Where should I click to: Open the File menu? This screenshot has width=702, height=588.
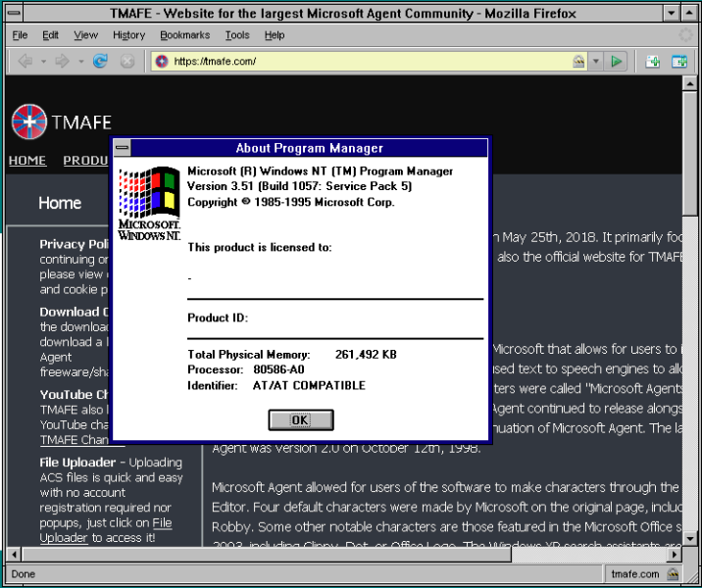coord(20,35)
